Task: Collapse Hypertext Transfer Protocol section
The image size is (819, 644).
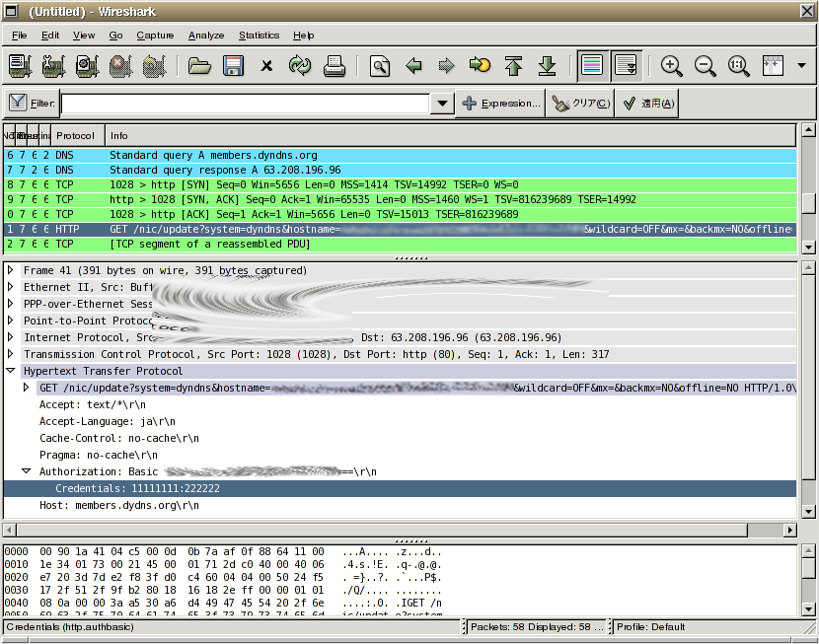Action: [x=10, y=371]
